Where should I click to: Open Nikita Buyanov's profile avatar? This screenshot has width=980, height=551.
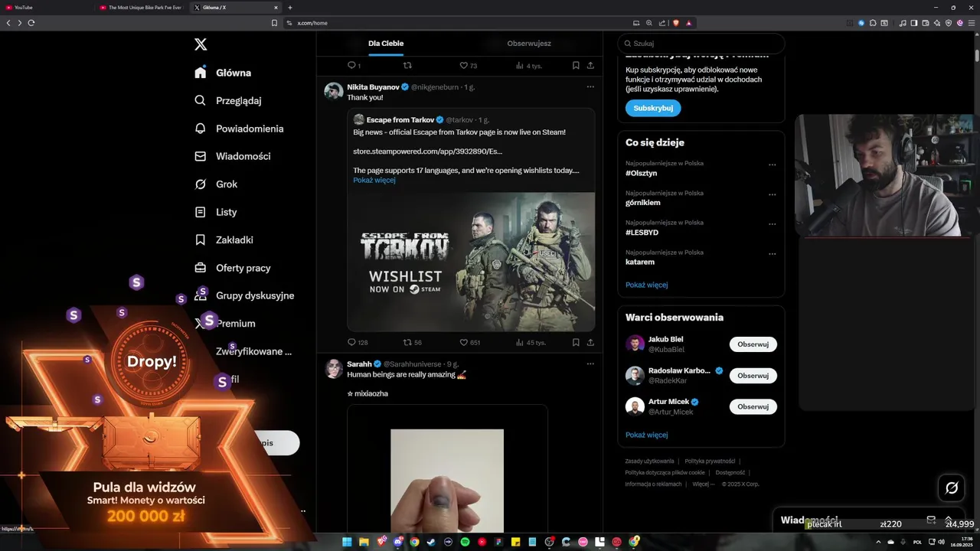334,91
